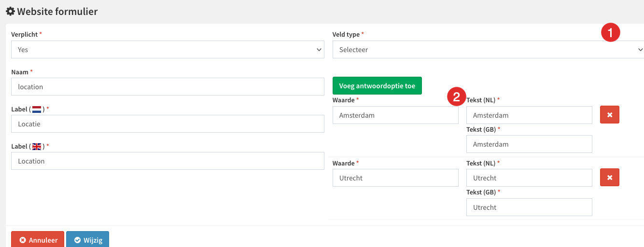Click the Waarde field containing Utrecht

pos(395,178)
